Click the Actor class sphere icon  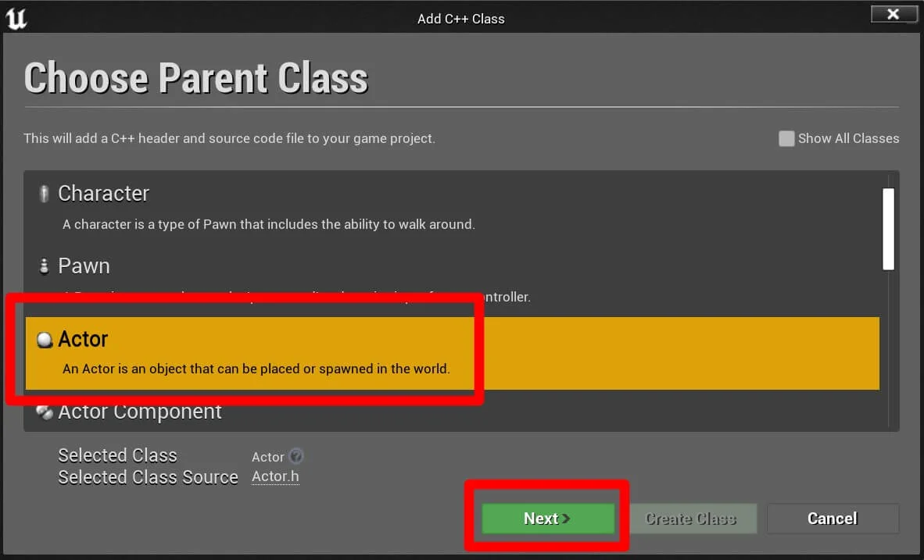[45, 340]
